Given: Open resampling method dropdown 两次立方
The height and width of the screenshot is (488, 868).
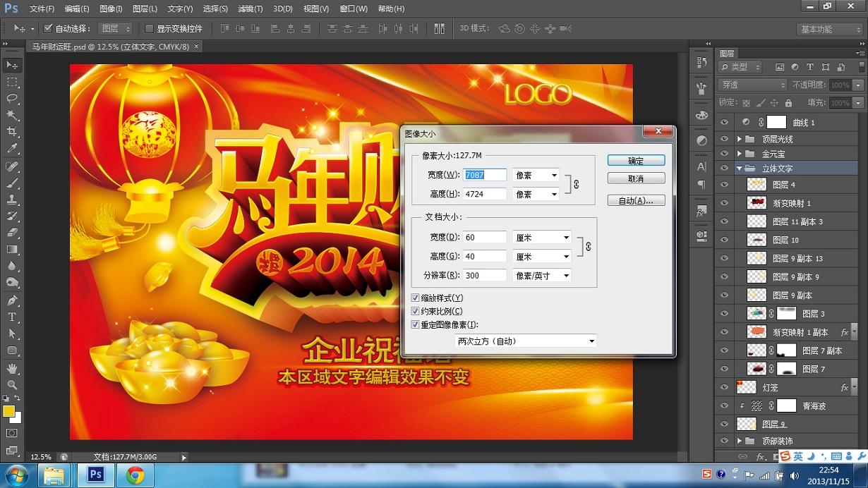Looking at the screenshot, I should point(526,341).
